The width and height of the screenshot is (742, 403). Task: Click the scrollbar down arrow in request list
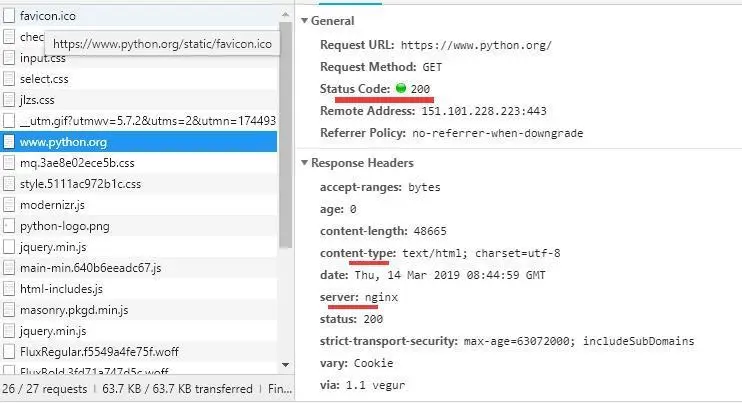[285, 365]
